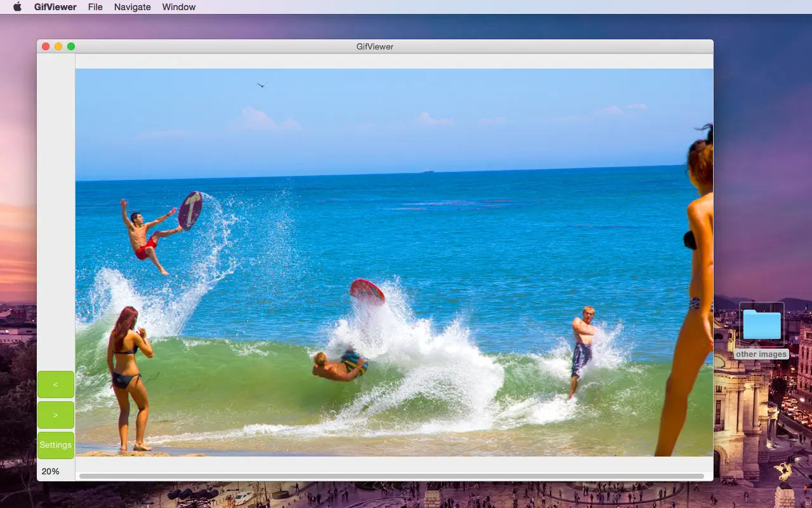Viewport: 812px width, 508px height.
Task: Open the Window menu
Action: tap(178, 7)
